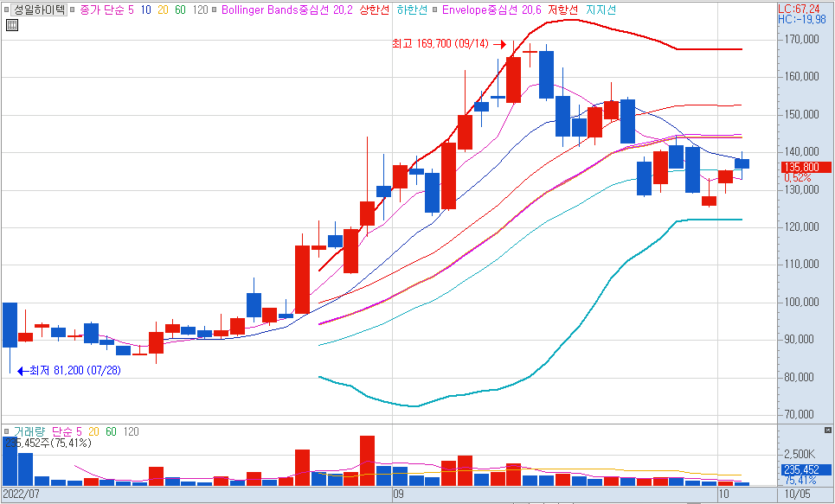835x504 pixels.
Task: Click the 70,000 price axis label
Action: (799, 415)
